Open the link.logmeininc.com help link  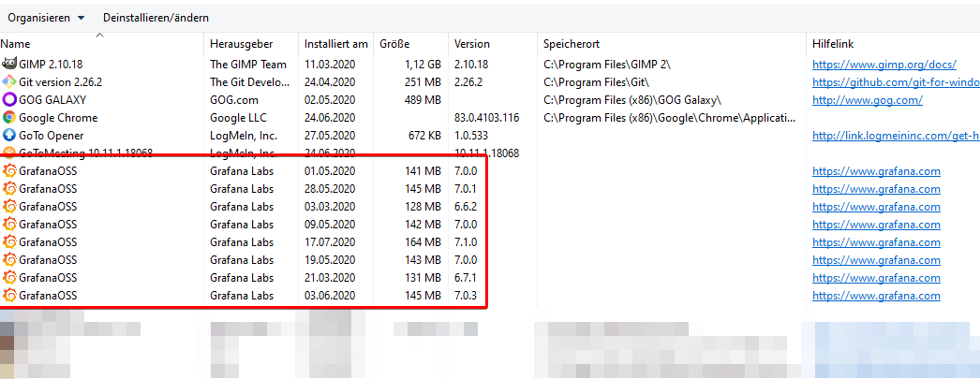[x=896, y=136]
